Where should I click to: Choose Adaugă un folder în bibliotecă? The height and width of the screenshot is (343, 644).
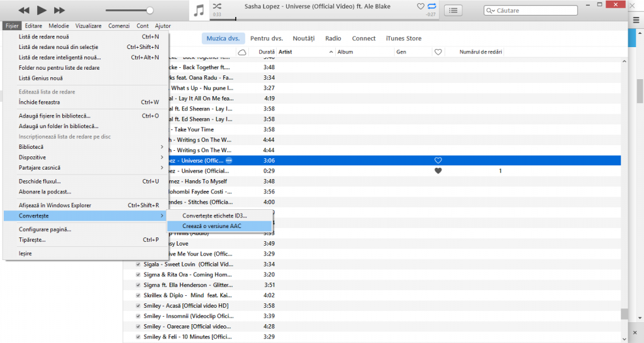pyautogui.click(x=86, y=126)
